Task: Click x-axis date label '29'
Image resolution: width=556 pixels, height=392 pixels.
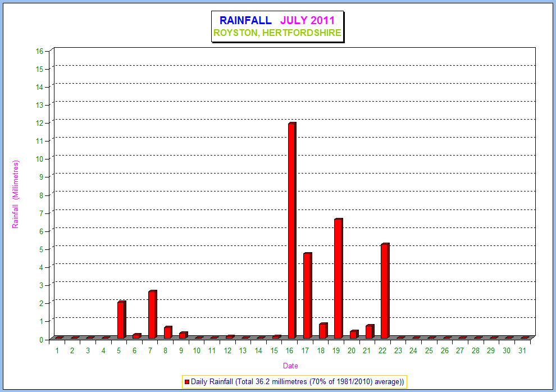Action: click(491, 350)
